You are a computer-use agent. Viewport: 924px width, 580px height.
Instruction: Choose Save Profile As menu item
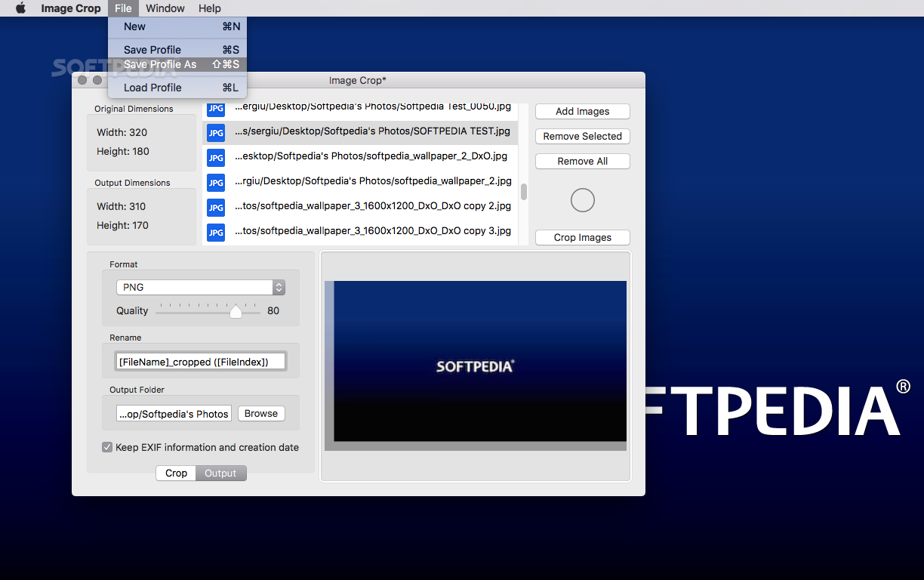[x=177, y=64]
